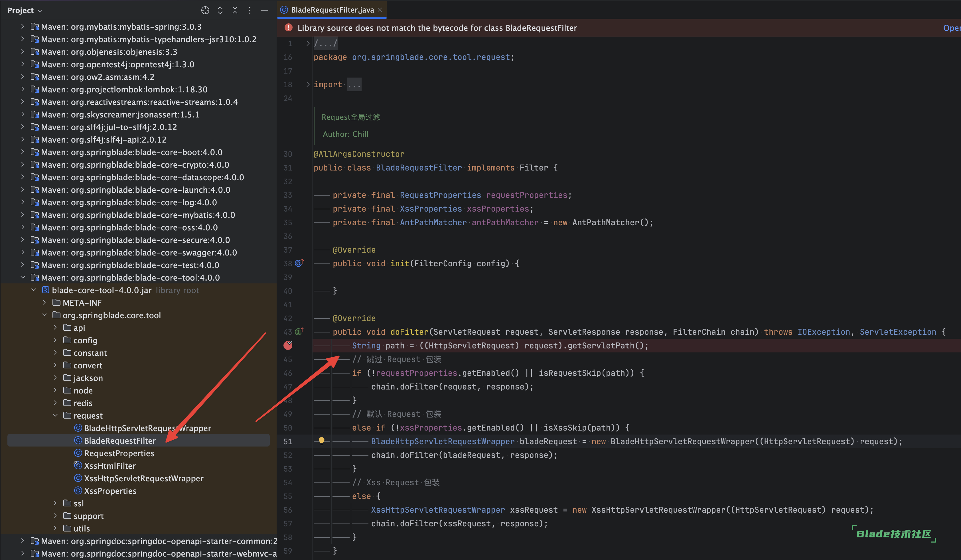Image resolution: width=961 pixels, height=560 pixels.
Task: Select Maven blade-core-datascope:4.0.0 row
Action: coord(138,177)
